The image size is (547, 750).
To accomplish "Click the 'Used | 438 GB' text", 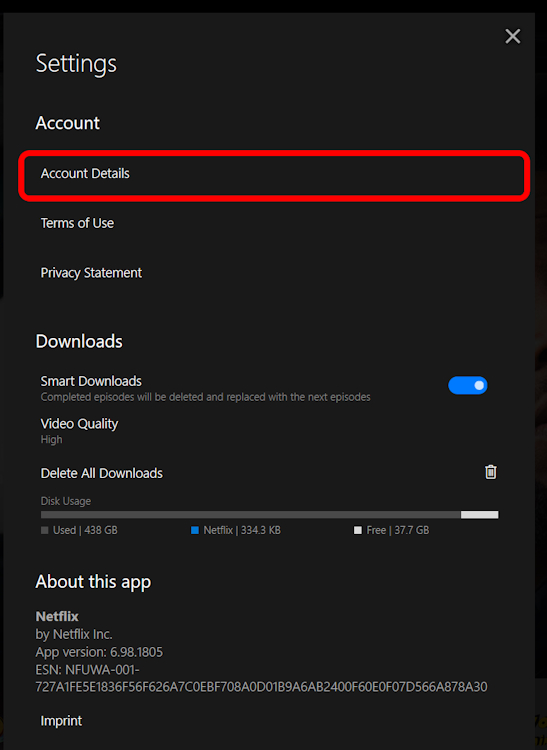I will (85, 530).
